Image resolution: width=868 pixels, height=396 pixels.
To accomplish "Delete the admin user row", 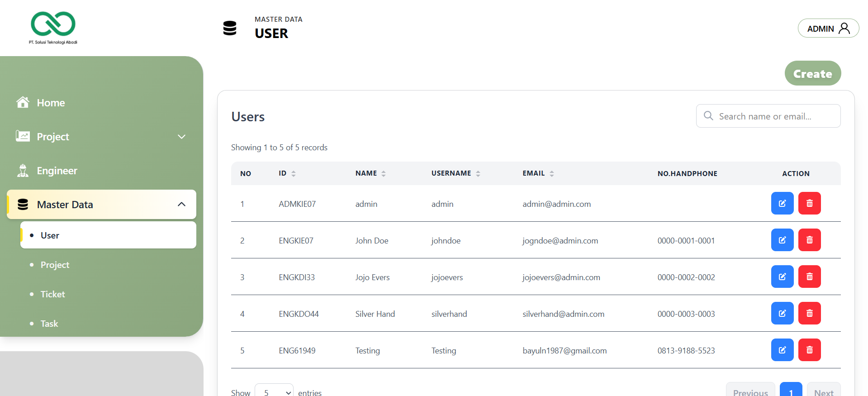I will tap(809, 204).
